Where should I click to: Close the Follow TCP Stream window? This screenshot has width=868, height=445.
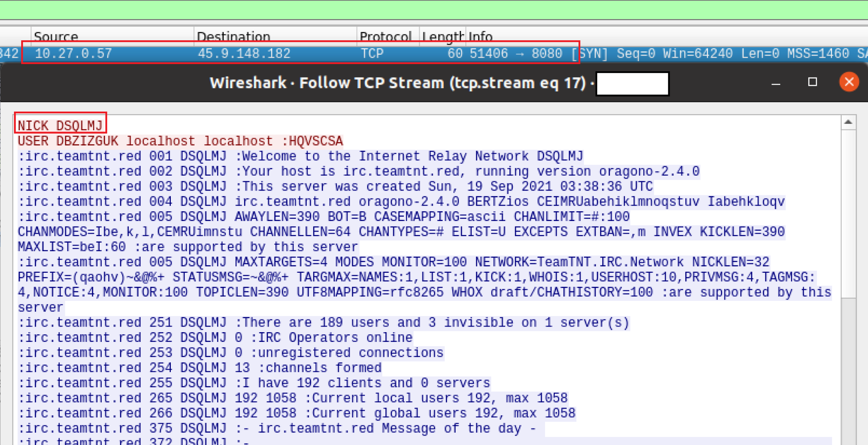[x=849, y=82]
